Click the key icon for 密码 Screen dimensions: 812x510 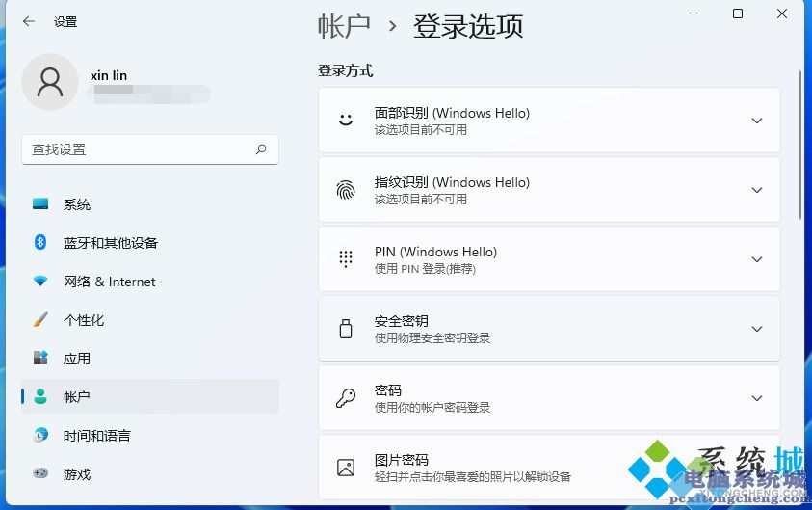pos(346,398)
